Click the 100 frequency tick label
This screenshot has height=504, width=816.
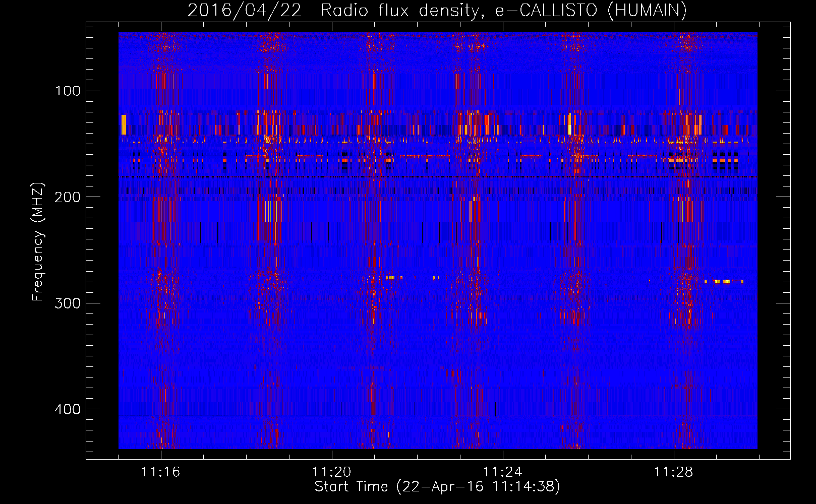(68, 91)
